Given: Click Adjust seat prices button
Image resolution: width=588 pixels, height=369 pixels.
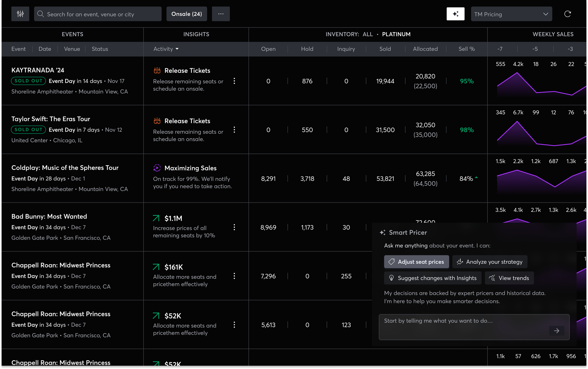Looking at the screenshot, I should point(416,262).
